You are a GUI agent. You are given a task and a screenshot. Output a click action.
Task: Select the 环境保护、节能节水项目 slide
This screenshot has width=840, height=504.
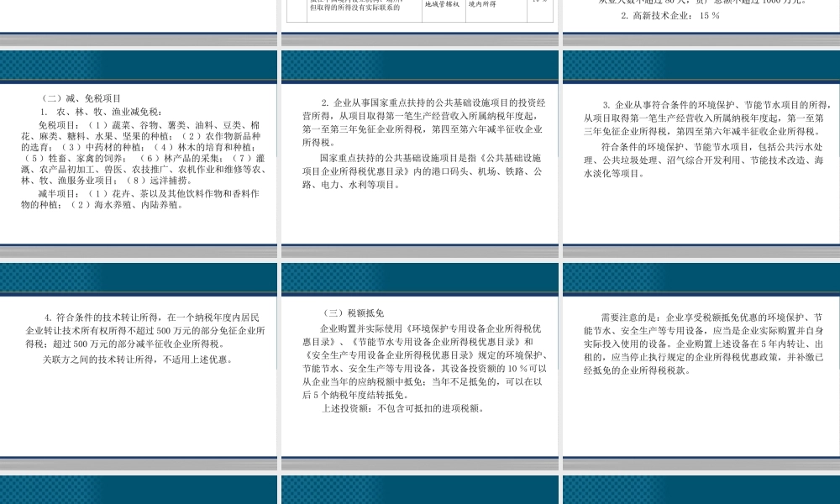[x=701, y=160]
